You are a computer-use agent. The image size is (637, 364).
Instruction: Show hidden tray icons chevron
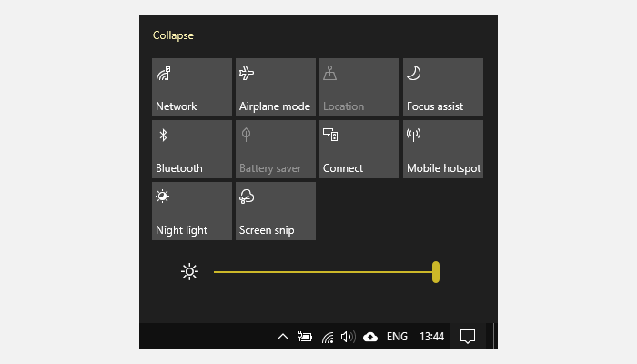(282, 337)
